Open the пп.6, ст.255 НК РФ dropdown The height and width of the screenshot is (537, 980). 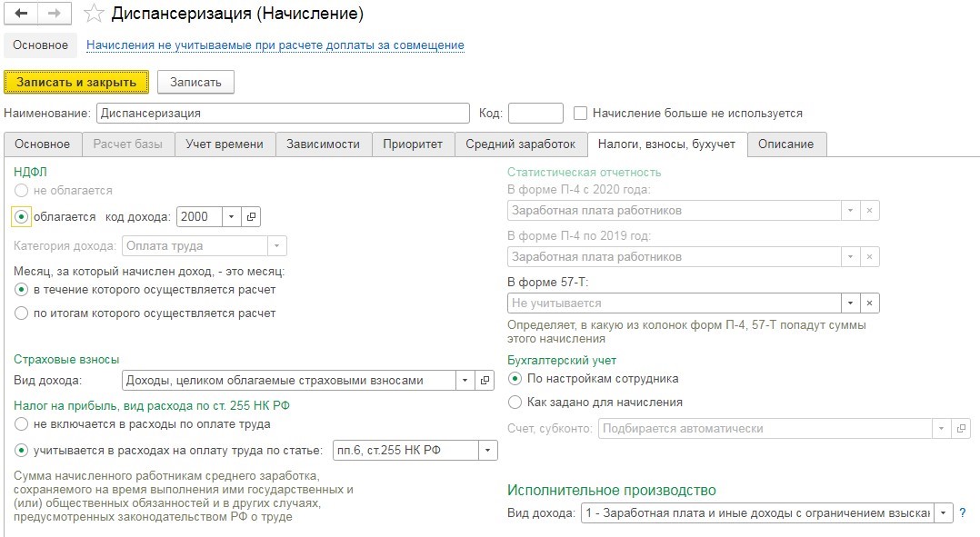coord(487,450)
